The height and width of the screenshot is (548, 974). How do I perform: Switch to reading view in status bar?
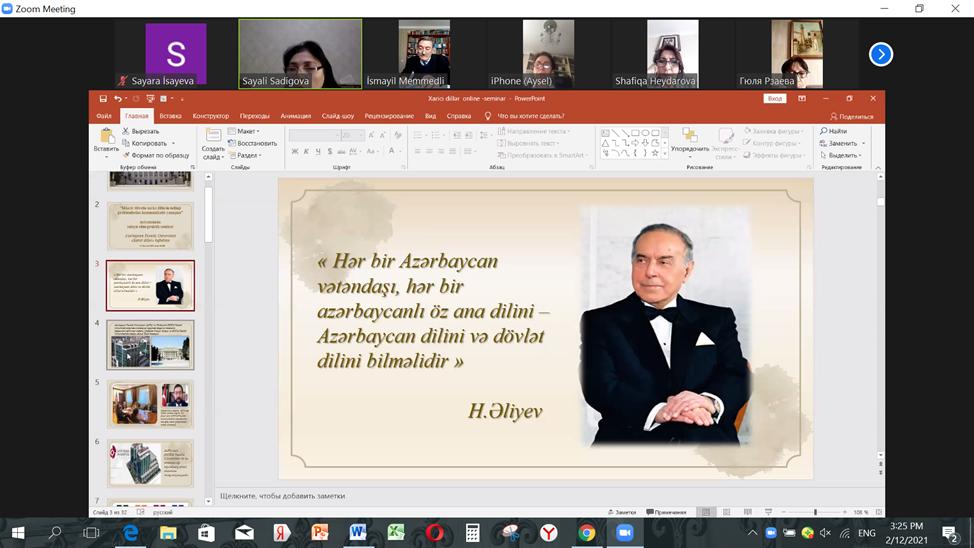(x=748, y=512)
